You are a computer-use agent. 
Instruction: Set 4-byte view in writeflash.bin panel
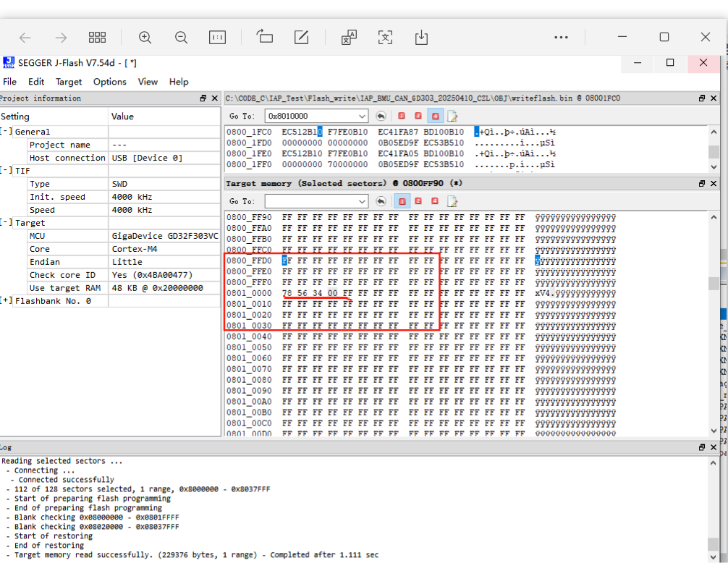(435, 116)
